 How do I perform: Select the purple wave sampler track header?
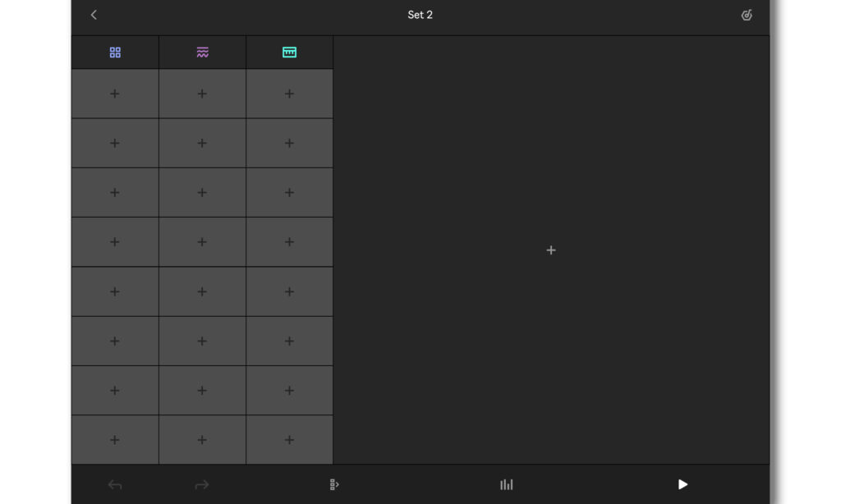point(202,52)
